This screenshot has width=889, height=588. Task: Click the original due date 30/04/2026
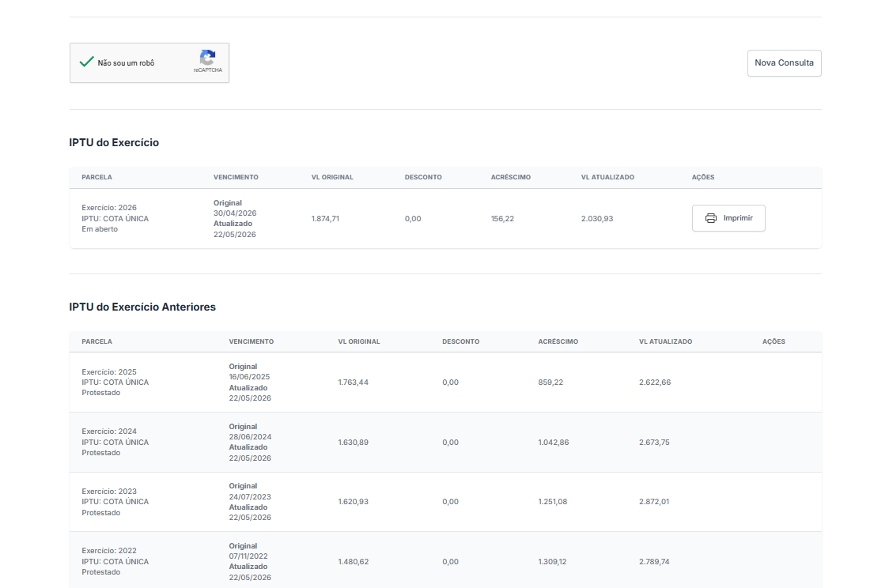(x=235, y=213)
